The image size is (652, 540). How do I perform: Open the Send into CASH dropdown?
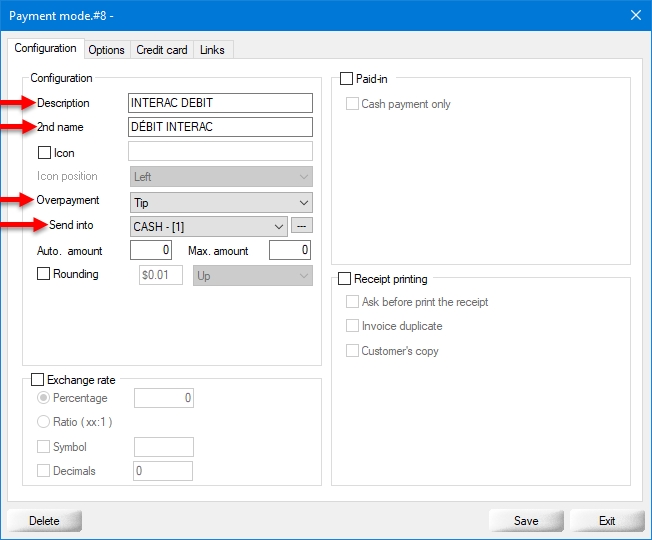[208, 227]
